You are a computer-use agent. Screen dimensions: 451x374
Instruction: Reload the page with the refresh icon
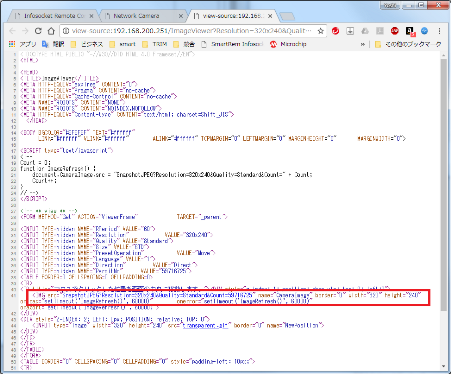38,31
